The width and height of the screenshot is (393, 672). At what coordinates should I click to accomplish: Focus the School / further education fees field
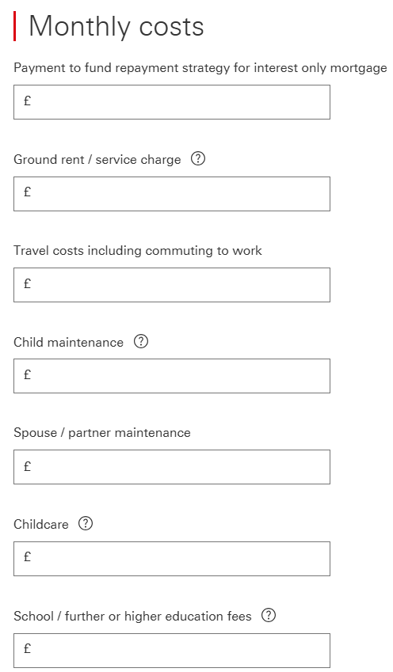(x=172, y=650)
